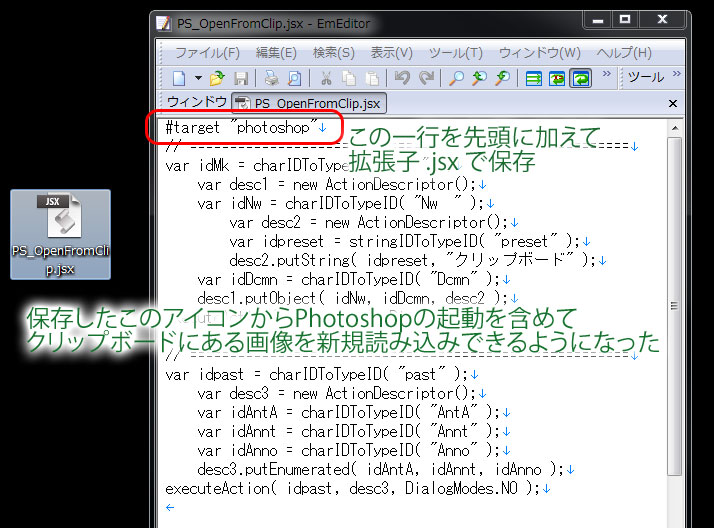This screenshot has height=528, width=714.
Task: Open the ファイル(F) menu
Action: pyautogui.click(x=208, y=53)
